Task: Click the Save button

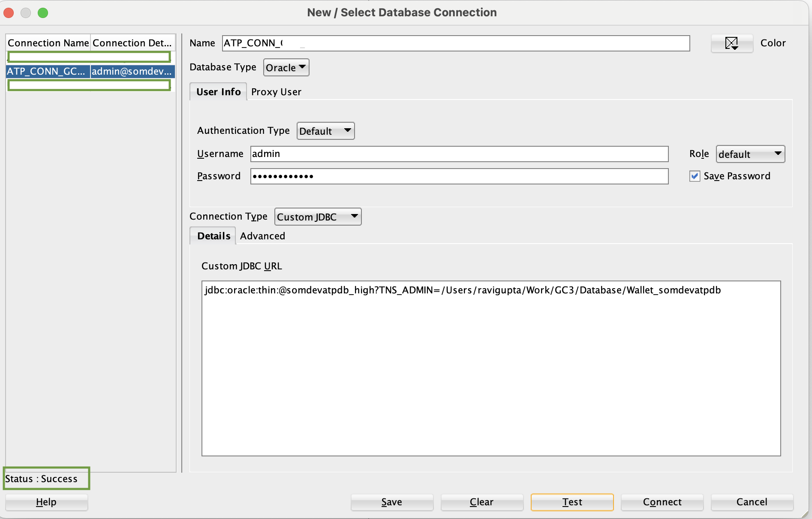Action: coord(391,502)
